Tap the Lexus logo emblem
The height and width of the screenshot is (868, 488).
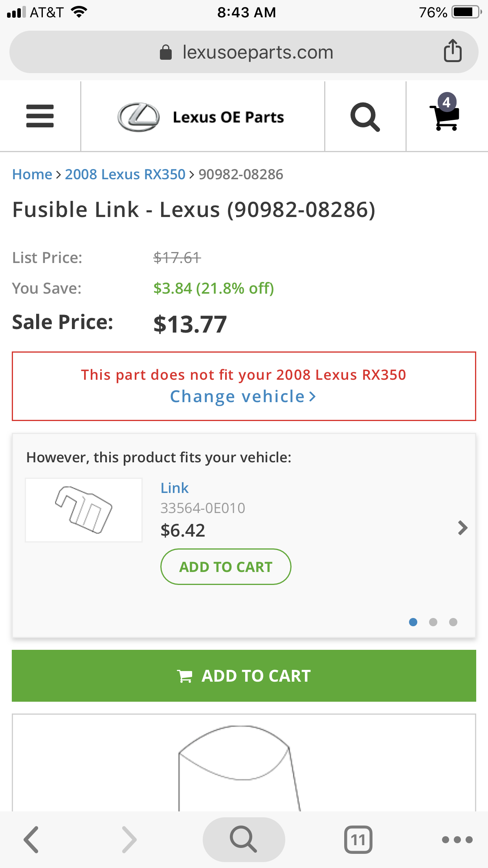pos(139,117)
